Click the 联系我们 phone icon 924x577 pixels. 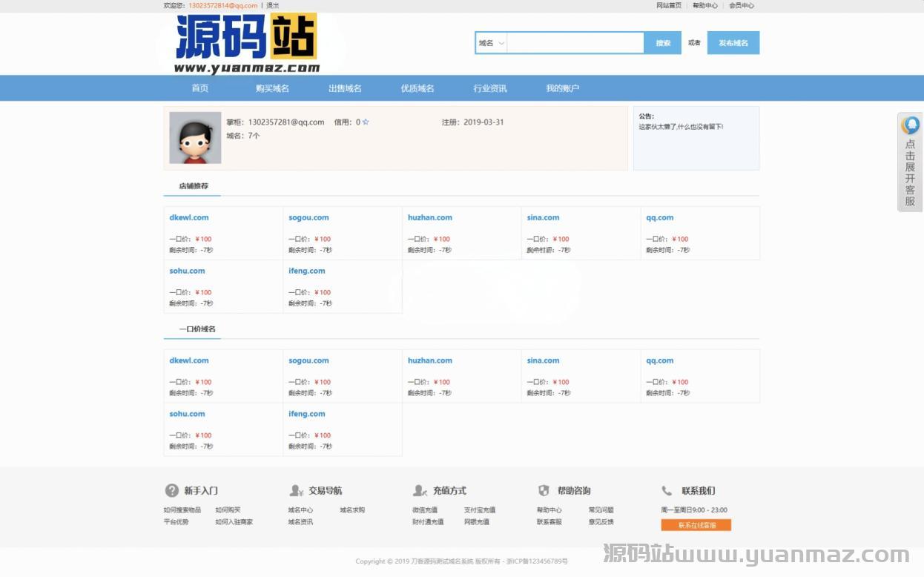tap(667, 490)
